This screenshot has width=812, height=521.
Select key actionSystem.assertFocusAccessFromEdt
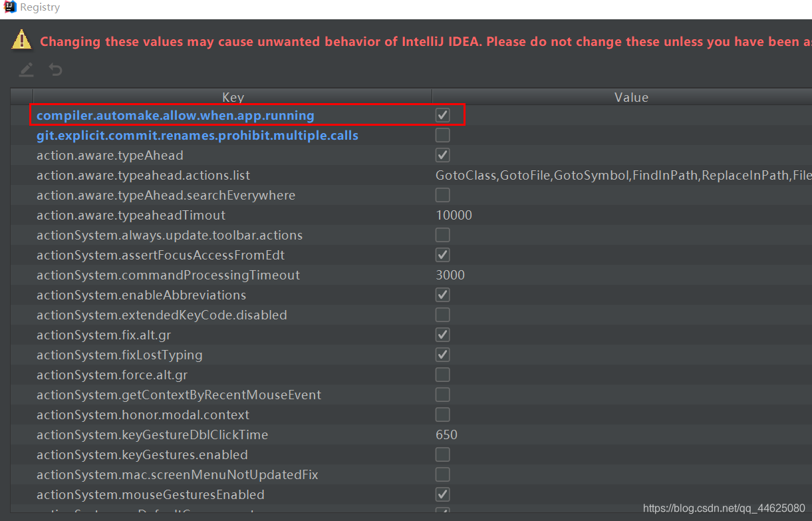(161, 255)
